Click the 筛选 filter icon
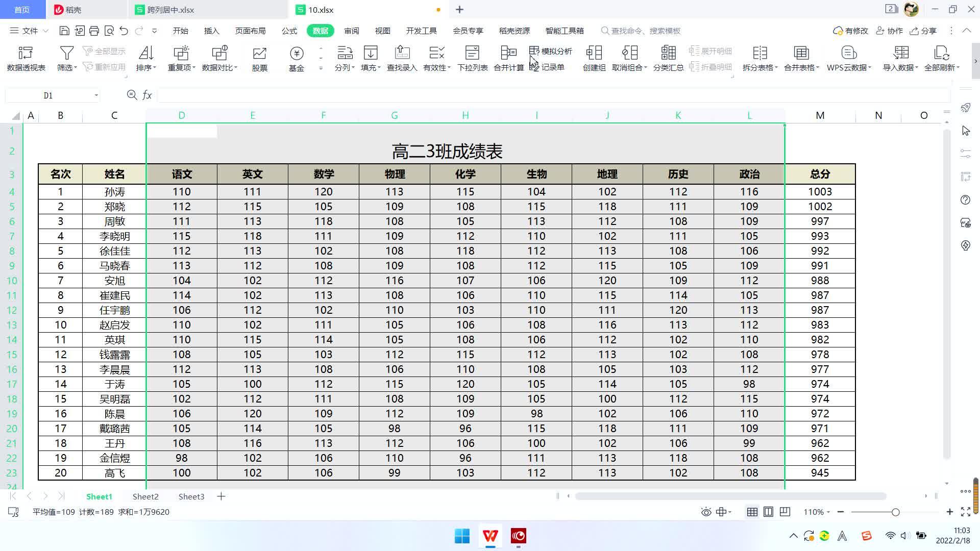Image resolution: width=980 pixels, height=551 pixels. [66, 54]
